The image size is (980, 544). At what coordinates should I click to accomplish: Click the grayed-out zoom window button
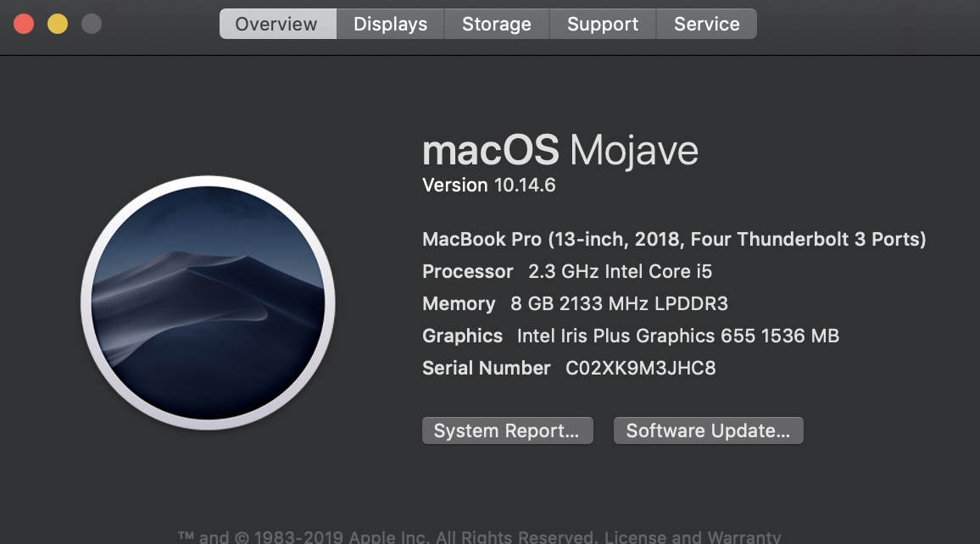[92, 24]
